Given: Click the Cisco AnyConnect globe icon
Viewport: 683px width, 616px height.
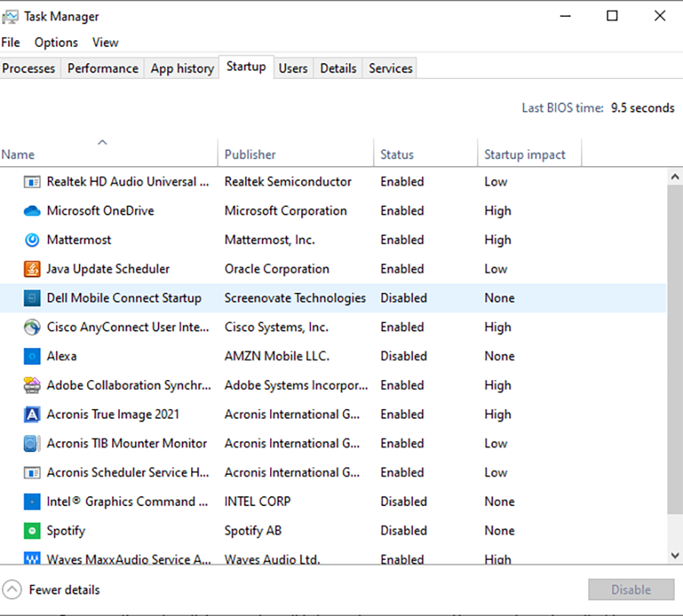Looking at the screenshot, I should coord(32,328).
